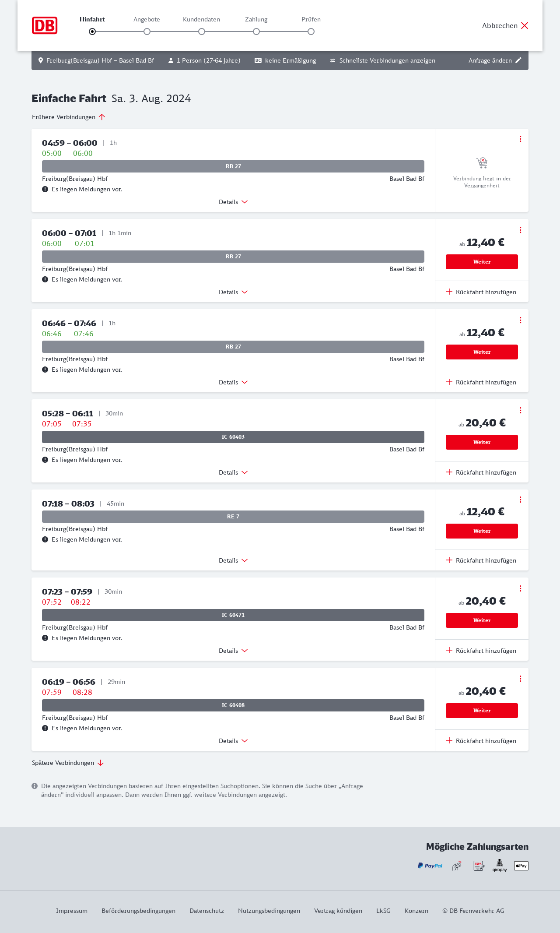The image size is (560, 933).
Task: Click the pencil icon to edit the request
Action: [x=518, y=60]
